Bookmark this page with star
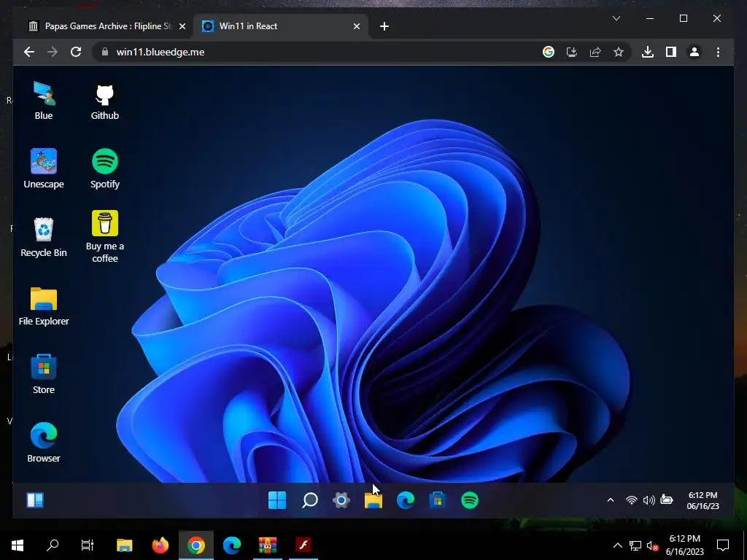747x560 pixels. tap(619, 52)
